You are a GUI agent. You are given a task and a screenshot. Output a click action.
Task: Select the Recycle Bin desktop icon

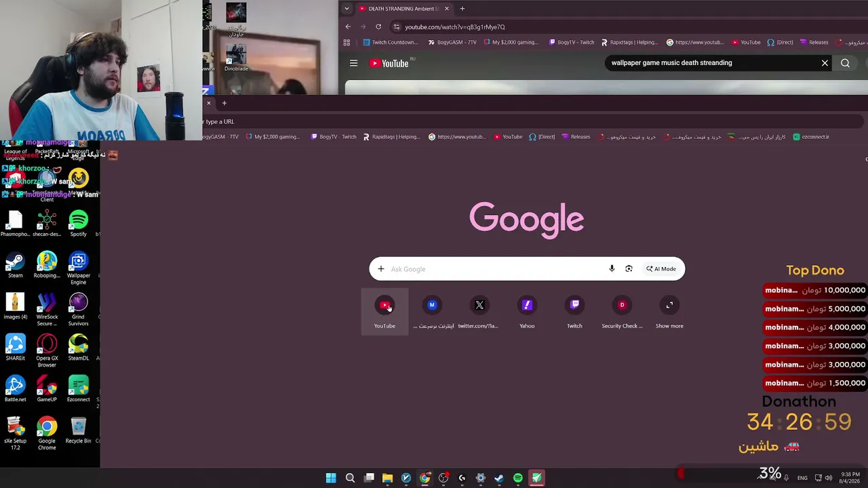pyautogui.click(x=78, y=431)
